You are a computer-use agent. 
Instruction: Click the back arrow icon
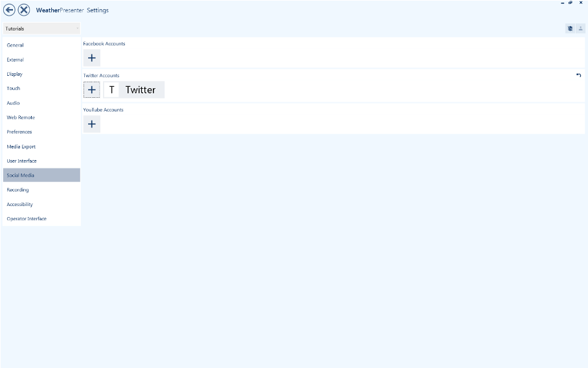[x=9, y=10]
